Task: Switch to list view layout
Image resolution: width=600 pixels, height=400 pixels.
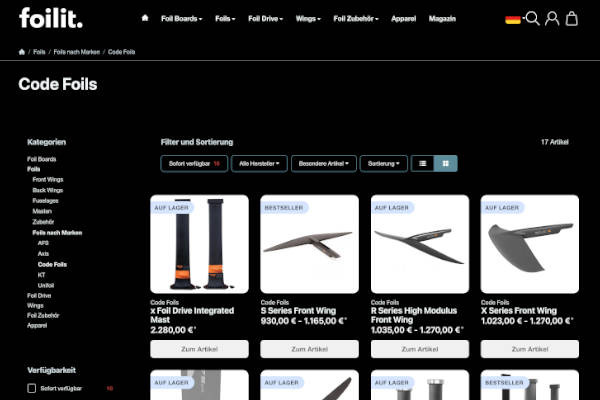Action: click(422, 164)
